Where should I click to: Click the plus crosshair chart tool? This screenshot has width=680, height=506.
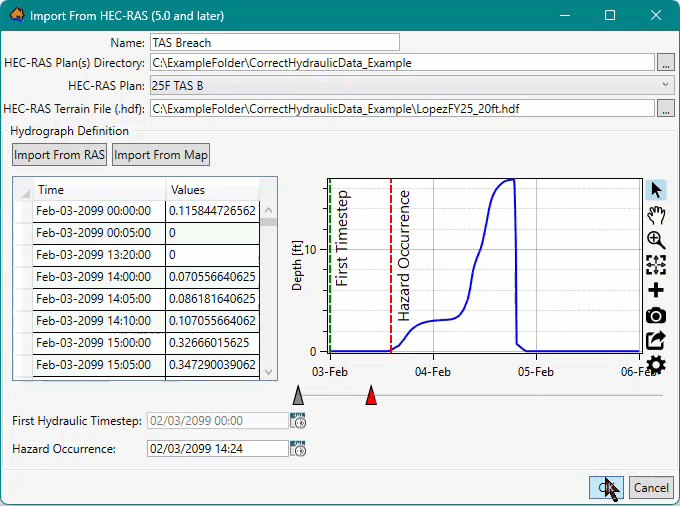(x=656, y=290)
